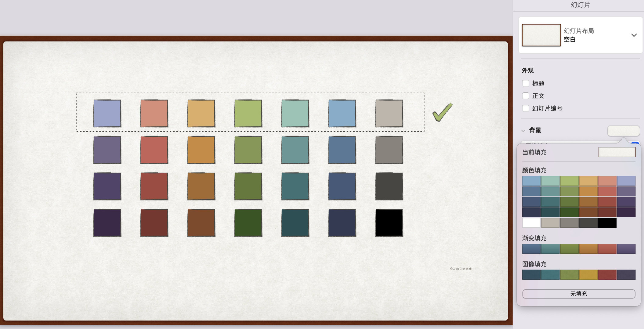Enable the 标题 checkbox

pyautogui.click(x=526, y=83)
